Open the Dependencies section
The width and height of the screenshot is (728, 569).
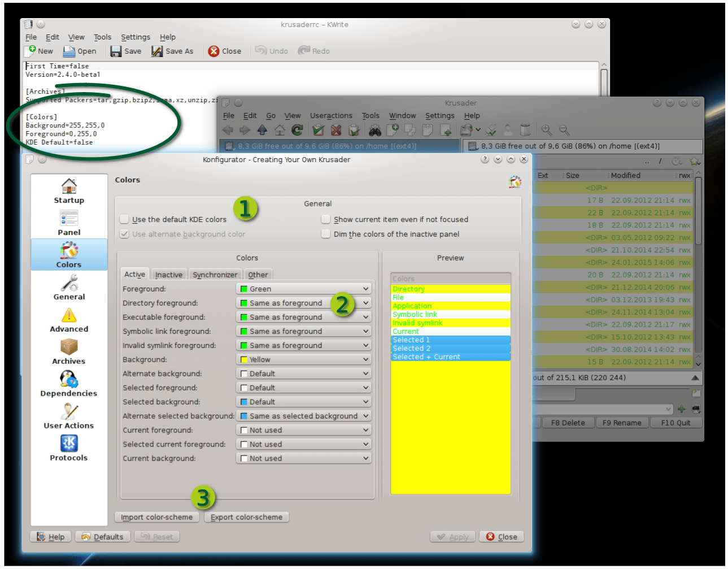(x=69, y=384)
